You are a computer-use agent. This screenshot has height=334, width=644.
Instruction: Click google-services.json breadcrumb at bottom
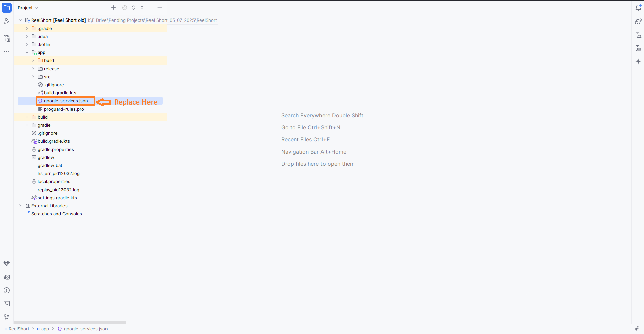[x=83, y=329]
